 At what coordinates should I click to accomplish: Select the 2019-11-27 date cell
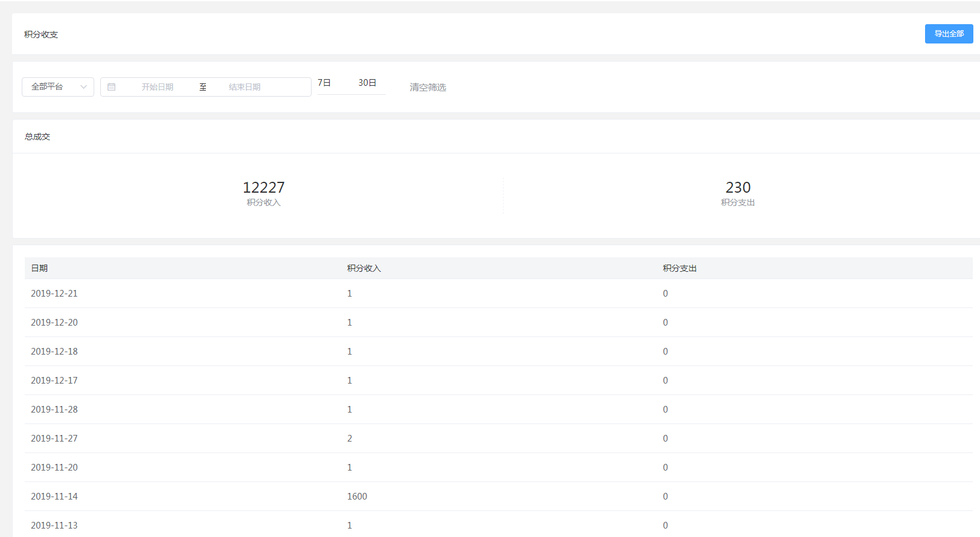point(54,439)
